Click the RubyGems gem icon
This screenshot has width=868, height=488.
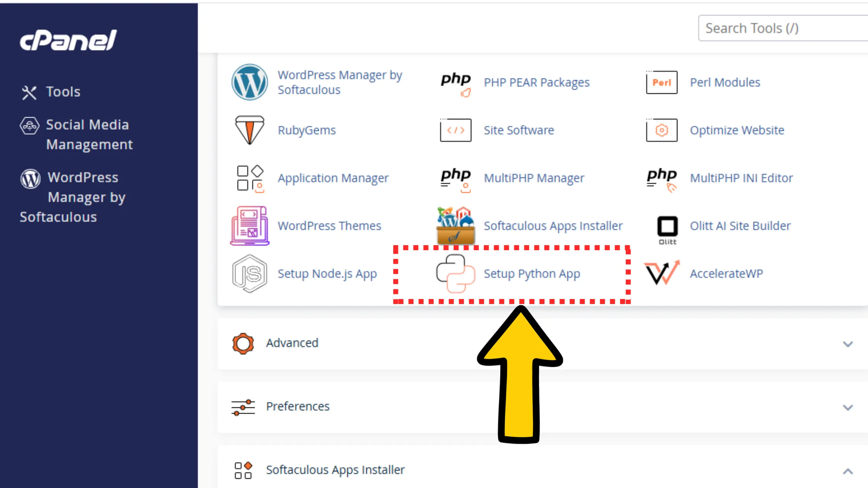(250, 130)
